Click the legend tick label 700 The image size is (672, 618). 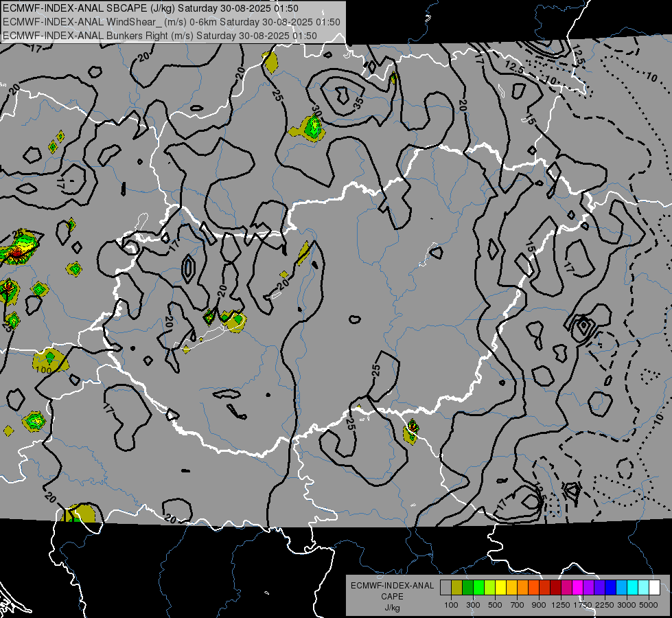tap(518, 605)
